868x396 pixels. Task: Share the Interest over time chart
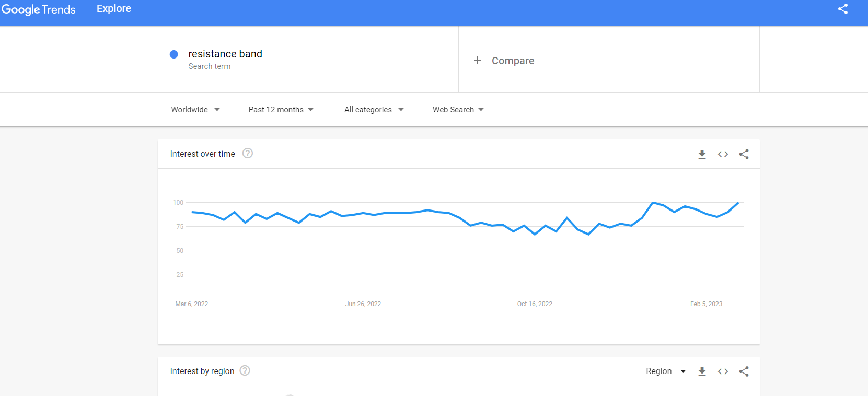[x=744, y=154]
